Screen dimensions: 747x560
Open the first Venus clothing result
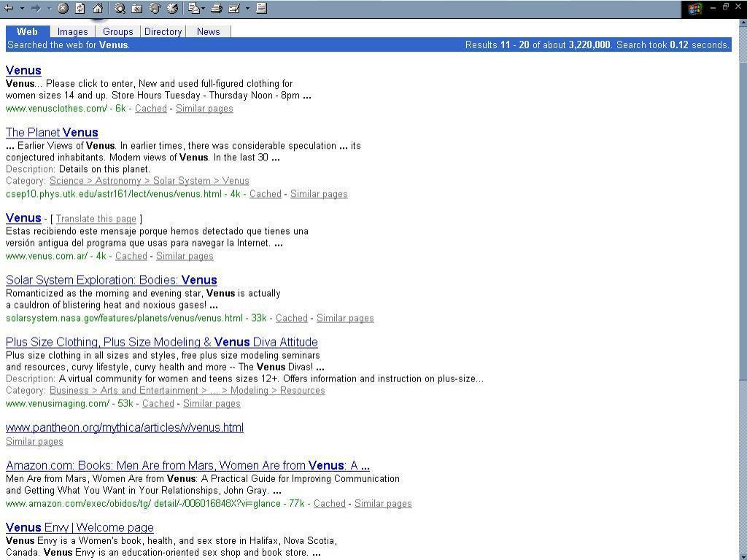23,71
